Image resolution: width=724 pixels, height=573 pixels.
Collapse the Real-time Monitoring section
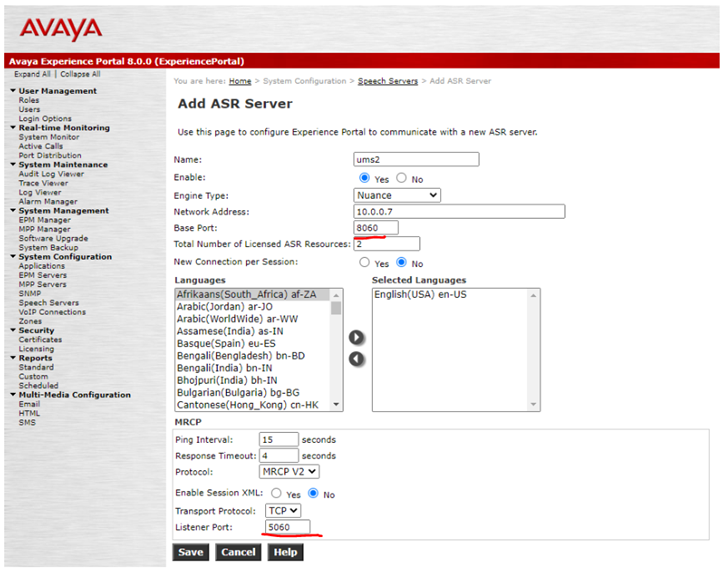13,127
